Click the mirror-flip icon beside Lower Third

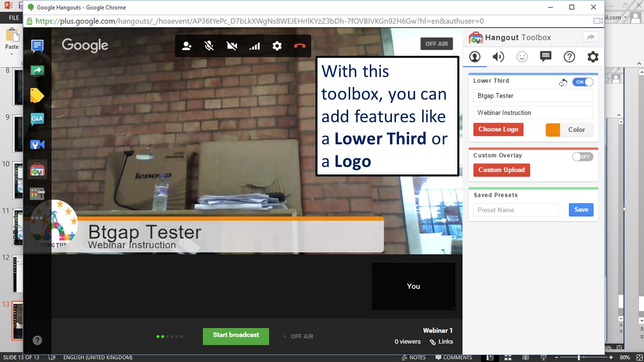pyautogui.click(x=563, y=82)
